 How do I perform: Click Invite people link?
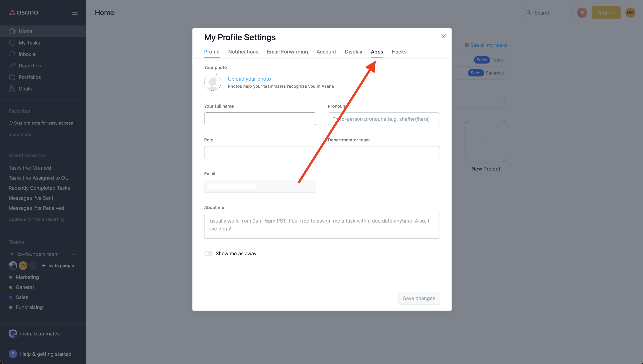(x=58, y=265)
